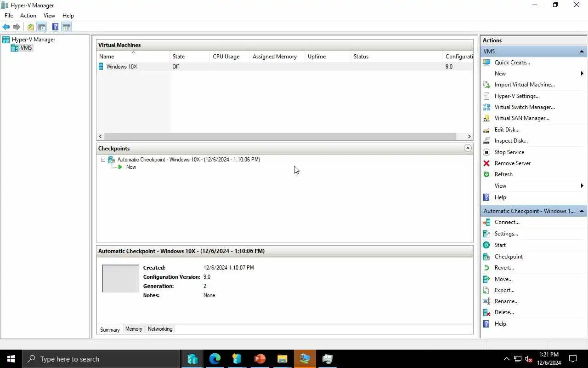Collapse Automatic Checkpoint tree node
Screen dimensions: 588x368
click(103, 160)
